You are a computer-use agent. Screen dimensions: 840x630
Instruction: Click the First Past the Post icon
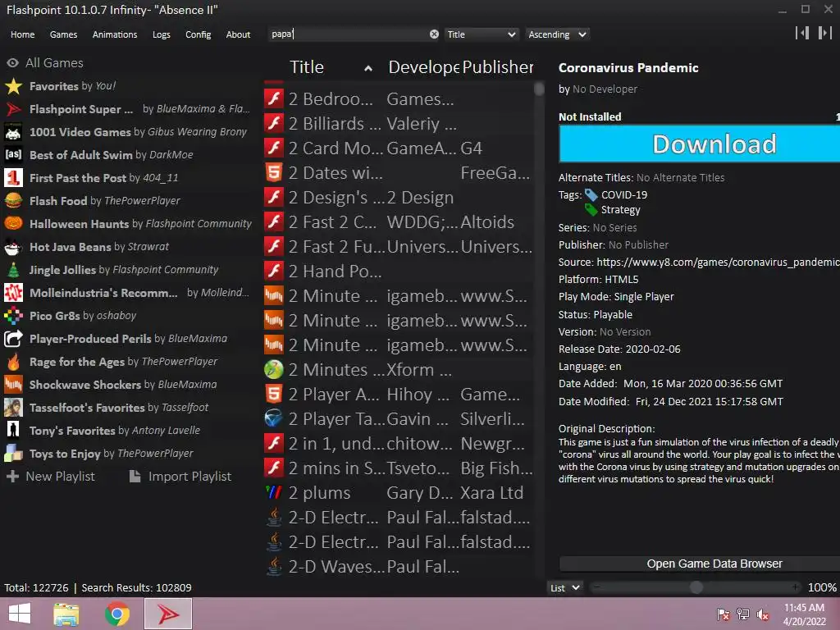click(13, 178)
